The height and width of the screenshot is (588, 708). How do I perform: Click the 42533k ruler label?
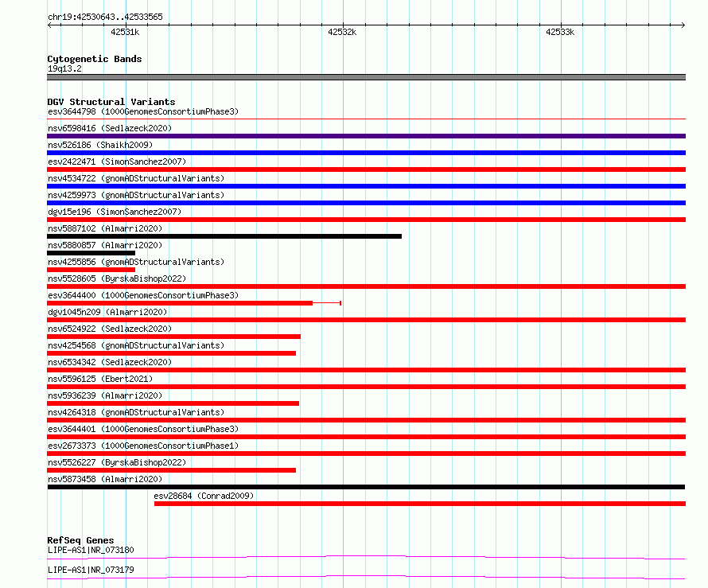[x=560, y=32]
